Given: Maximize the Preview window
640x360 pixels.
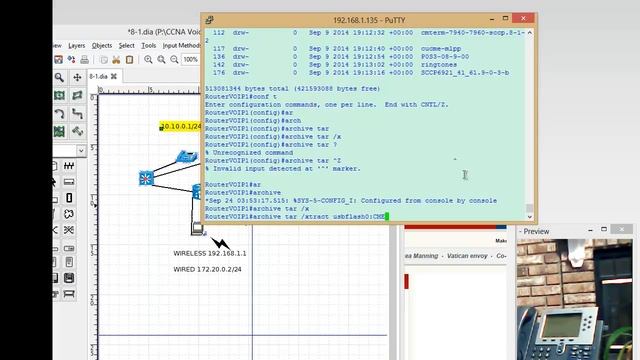Looking at the screenshot, I should pyautogui.click(x=604, y=229).
